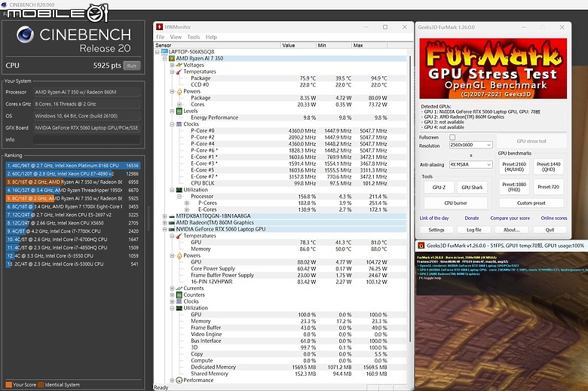The height and width of the screenshot is (391, 588).
Task: Open FurMark Settings
Action: (x=436, y=230)
